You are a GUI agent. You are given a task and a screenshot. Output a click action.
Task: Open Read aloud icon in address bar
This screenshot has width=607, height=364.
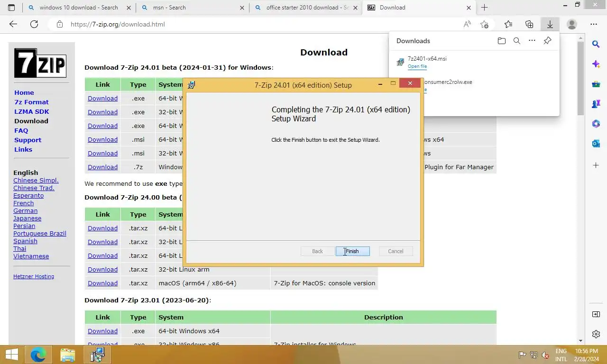pyautogui.click(x=467, y=24)
